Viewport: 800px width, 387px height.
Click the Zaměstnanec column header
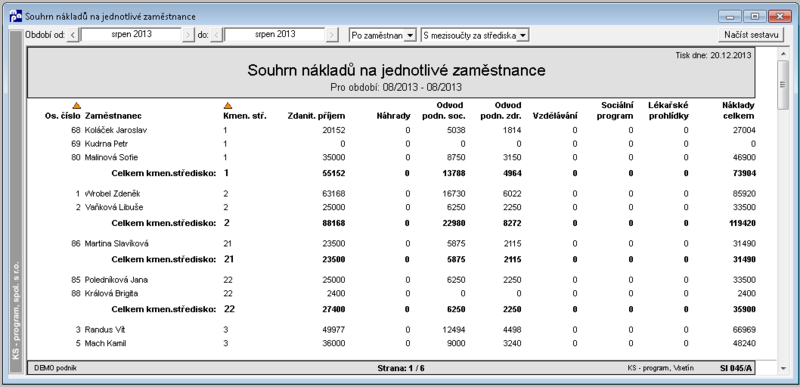tap(113, 116)
